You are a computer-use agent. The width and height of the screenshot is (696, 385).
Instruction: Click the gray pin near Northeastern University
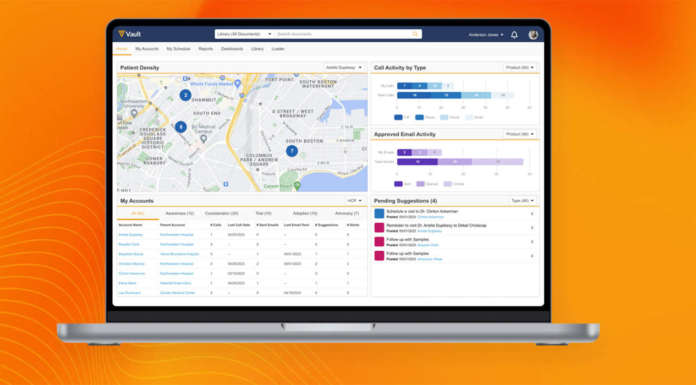point(134,114)
